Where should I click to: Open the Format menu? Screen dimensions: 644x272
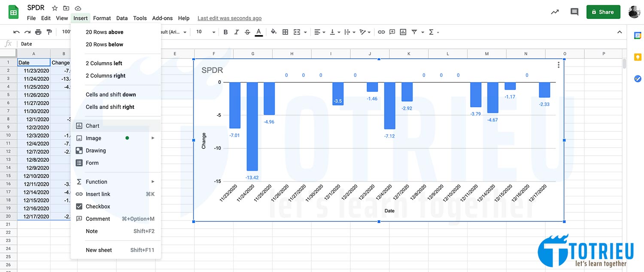coord(102,18)
